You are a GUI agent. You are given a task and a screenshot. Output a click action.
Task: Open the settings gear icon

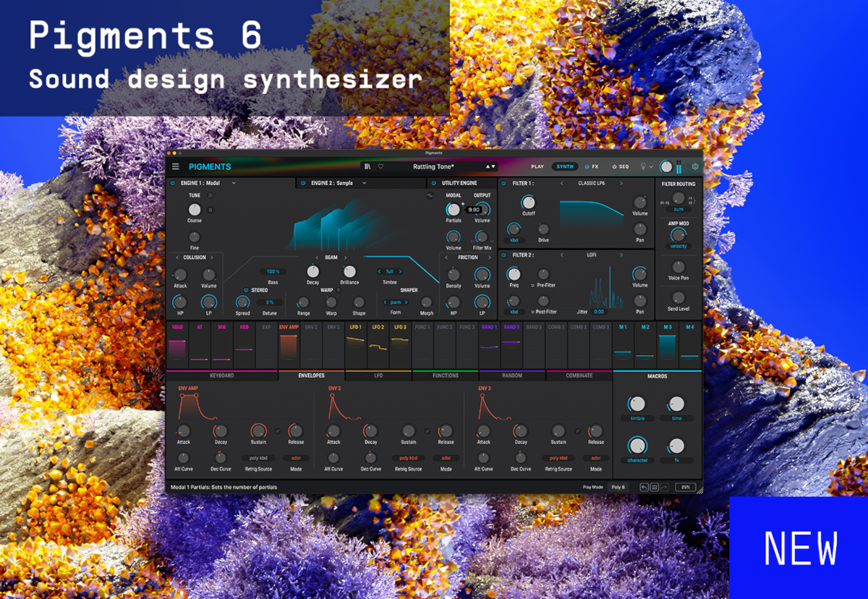pyautogui.click(x=695, y=166)
